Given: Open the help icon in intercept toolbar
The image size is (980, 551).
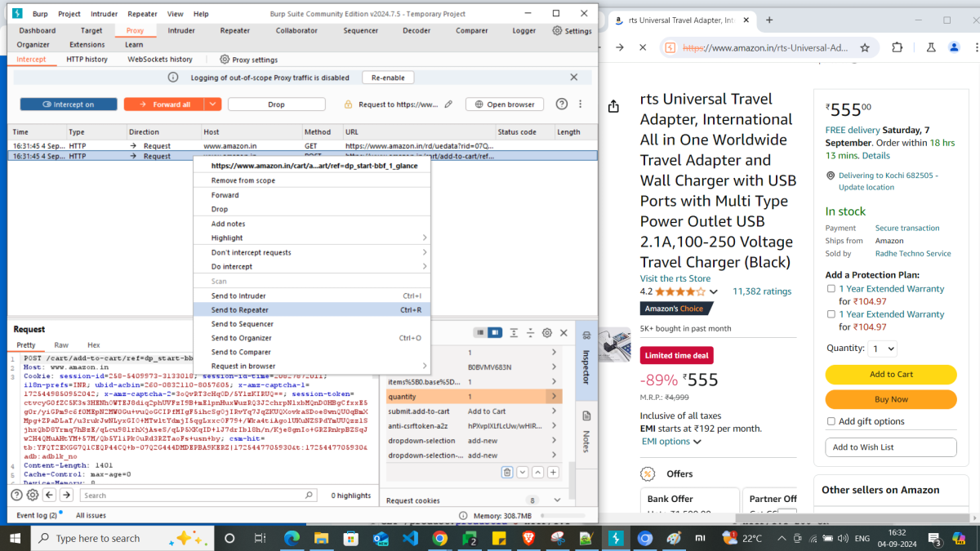Looking at the screenshot, I should click(x=562, y=104).
